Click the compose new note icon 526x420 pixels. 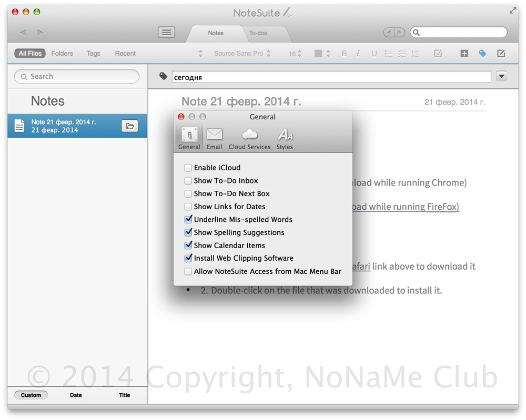(x=501, y=53)
